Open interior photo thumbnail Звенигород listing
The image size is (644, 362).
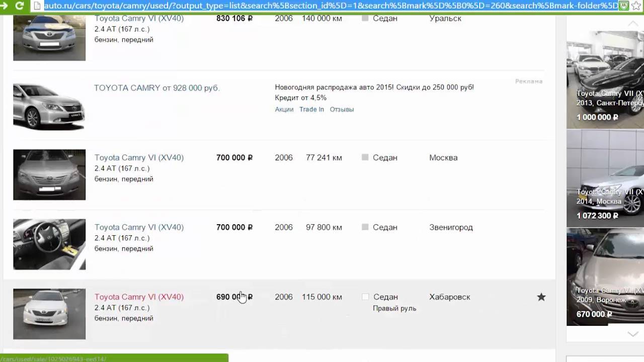(x=49, y=244)
